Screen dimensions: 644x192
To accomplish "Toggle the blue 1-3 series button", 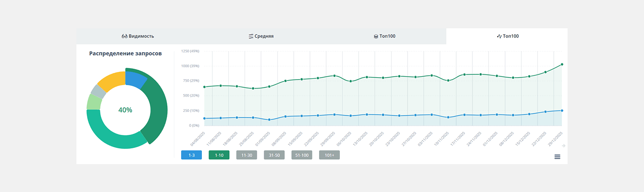I will coord(191,155).
